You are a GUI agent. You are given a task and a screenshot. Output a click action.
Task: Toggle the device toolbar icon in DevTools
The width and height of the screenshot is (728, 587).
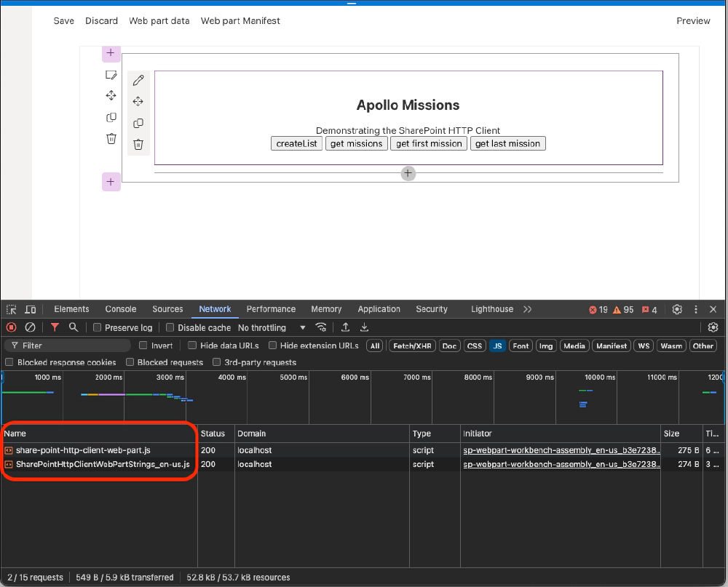coord(30,310)
